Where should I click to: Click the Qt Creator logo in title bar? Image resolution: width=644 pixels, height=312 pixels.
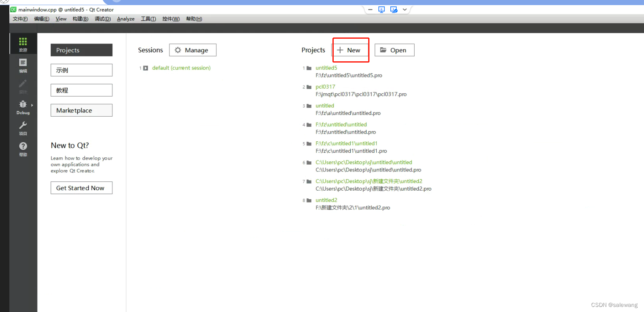tap(13, 9)
